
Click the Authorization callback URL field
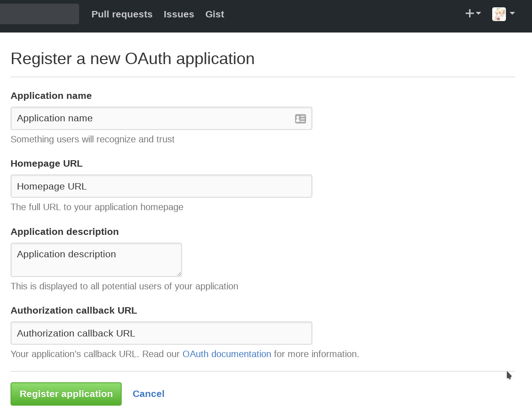pyautogui.click(x=160, y=333)
